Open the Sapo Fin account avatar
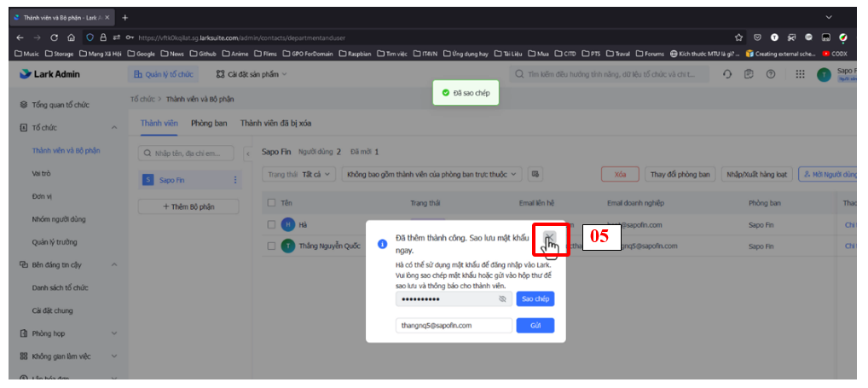Image resolution: width=868 pixels, height=388 pixels. [x=824, y=75]
